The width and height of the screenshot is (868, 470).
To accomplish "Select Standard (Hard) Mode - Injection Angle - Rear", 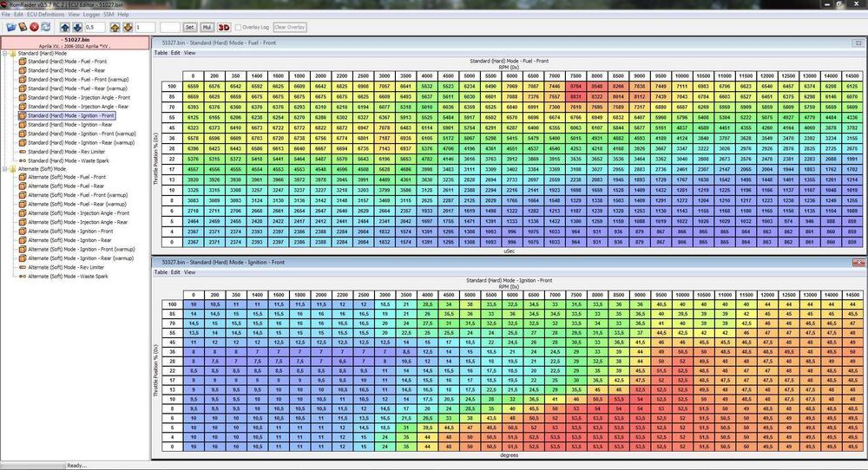I will 78,107.
